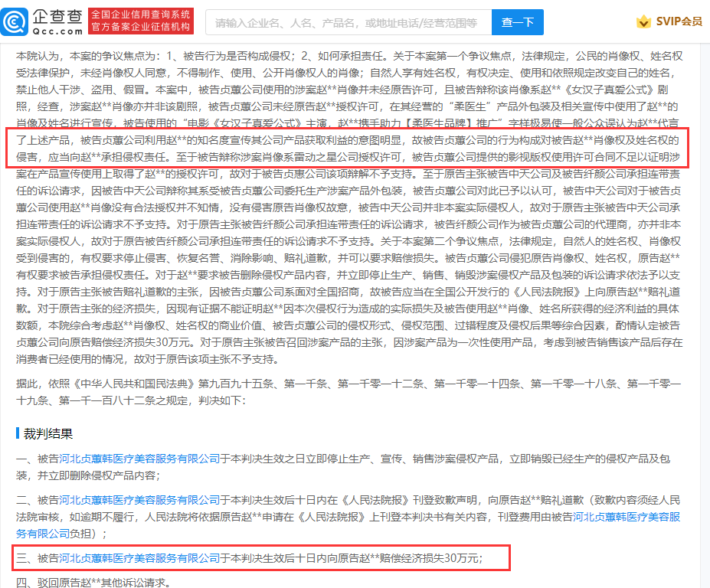Focus the company name search field

[348, 22]
